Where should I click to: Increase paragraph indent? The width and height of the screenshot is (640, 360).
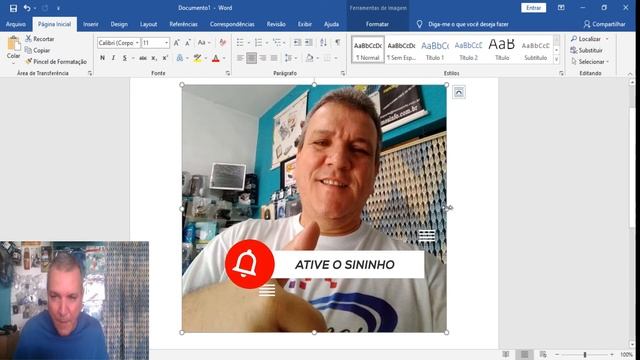[309, 43]
